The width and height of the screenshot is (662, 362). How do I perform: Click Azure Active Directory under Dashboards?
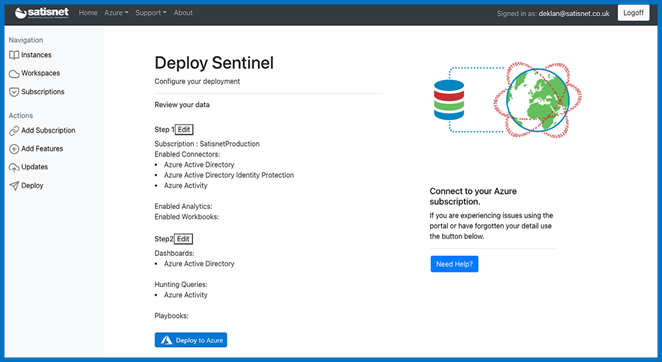click(x=199, y=264)
